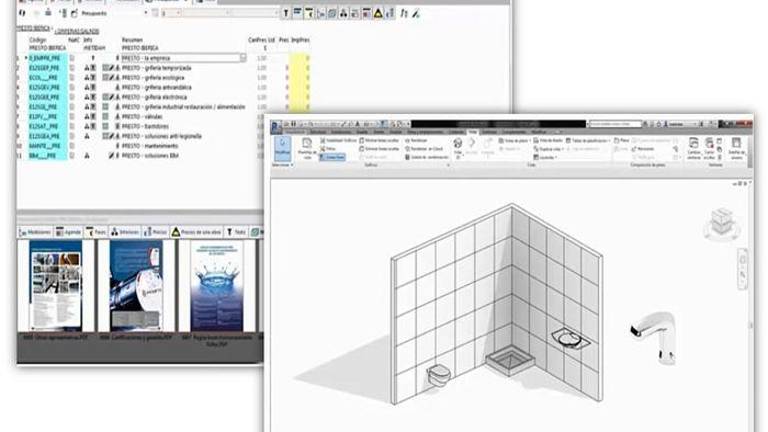Click the pencil icon in the grifería ecológica row
The image size is (768, 432).
click(112, 77)
